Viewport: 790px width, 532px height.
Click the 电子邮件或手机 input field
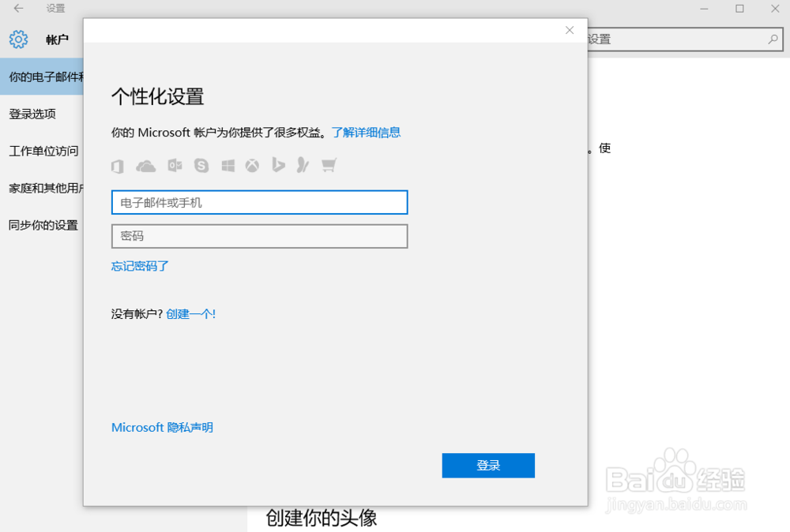tap(259, 202)
